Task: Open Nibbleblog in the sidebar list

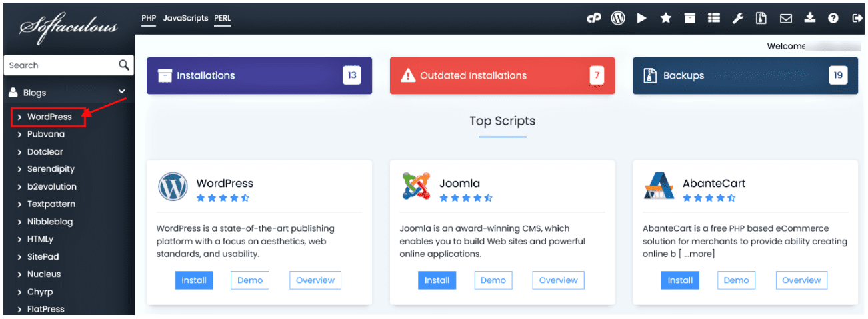Action: (50, 222)
